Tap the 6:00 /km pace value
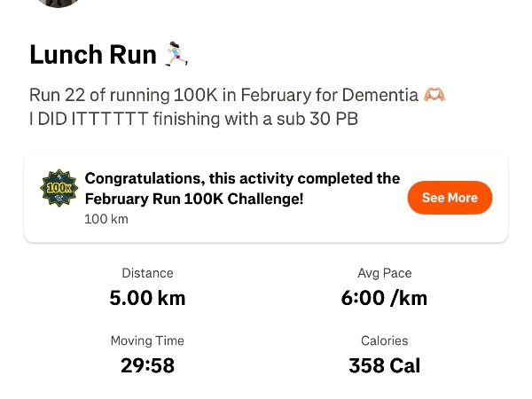 (x=384, y=298)
